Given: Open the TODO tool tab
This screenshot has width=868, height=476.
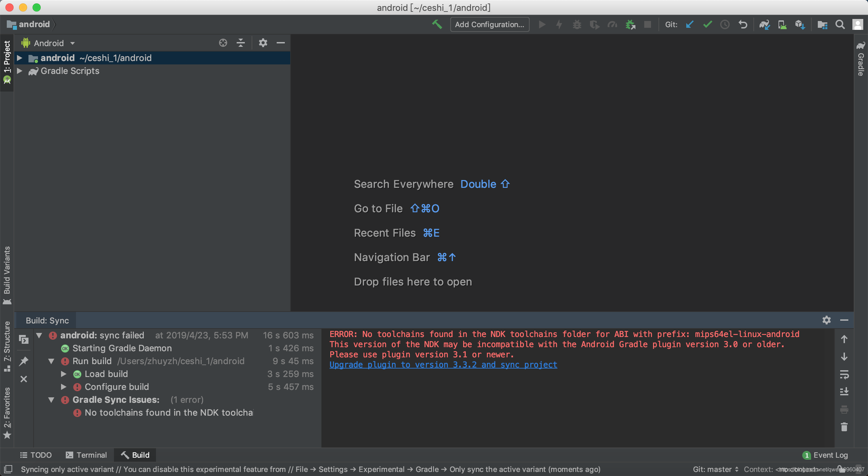Looking at the screenshot, I should (x=36, y=455).
